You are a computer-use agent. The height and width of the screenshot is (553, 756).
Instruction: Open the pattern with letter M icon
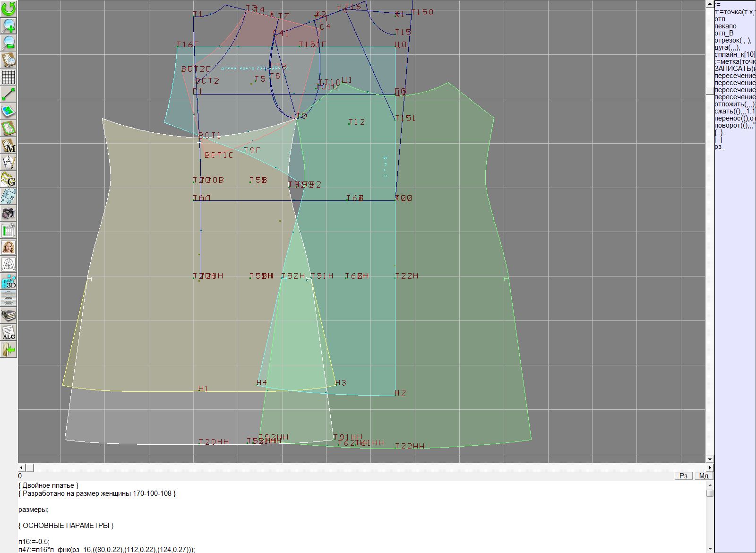click(x=9, y=146)
